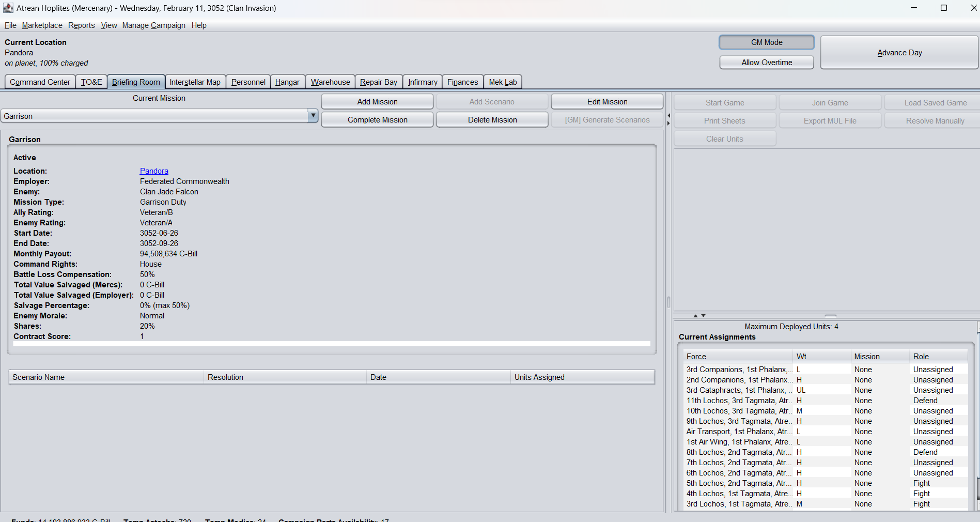Click the MekHQ application icon in the title bar
This screenshot has height=522, width=980.
8,8
